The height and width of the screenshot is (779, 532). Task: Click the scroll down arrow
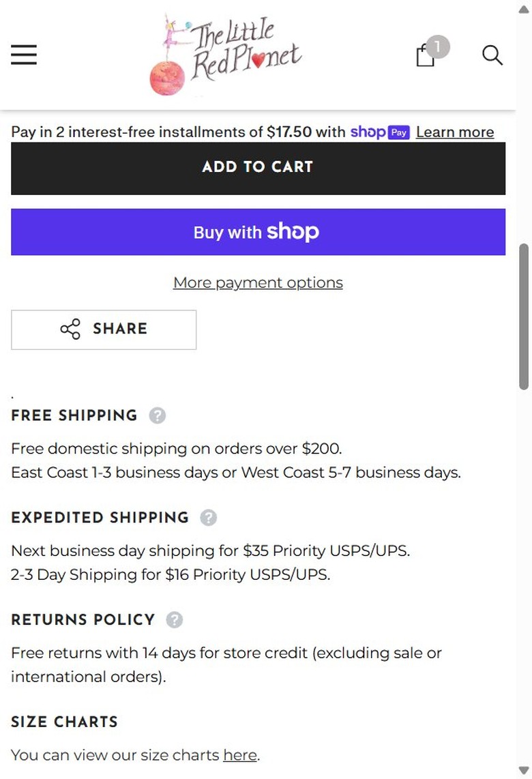[x=524, y=770]
